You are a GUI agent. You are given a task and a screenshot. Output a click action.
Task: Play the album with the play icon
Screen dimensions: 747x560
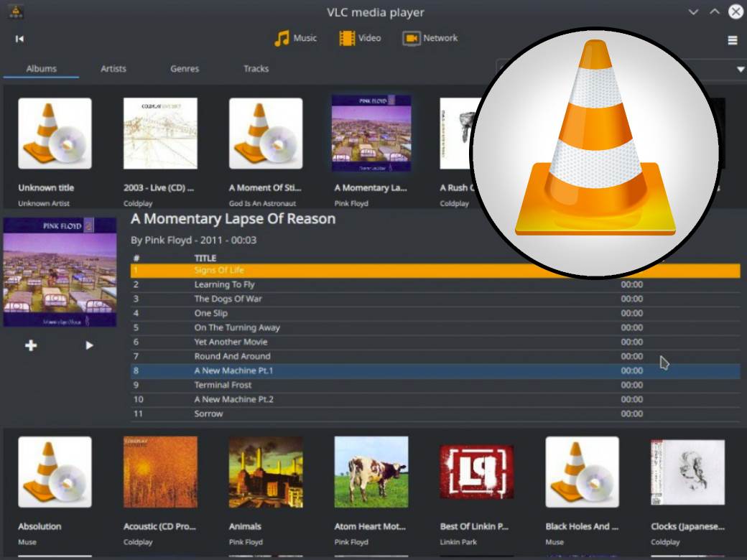click(89, 345)
